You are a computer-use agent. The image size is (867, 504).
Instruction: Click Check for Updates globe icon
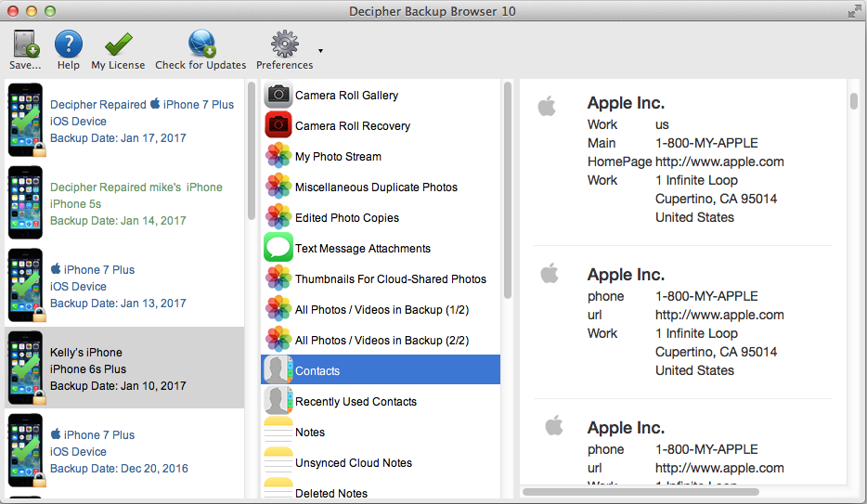tap(201, 44)
